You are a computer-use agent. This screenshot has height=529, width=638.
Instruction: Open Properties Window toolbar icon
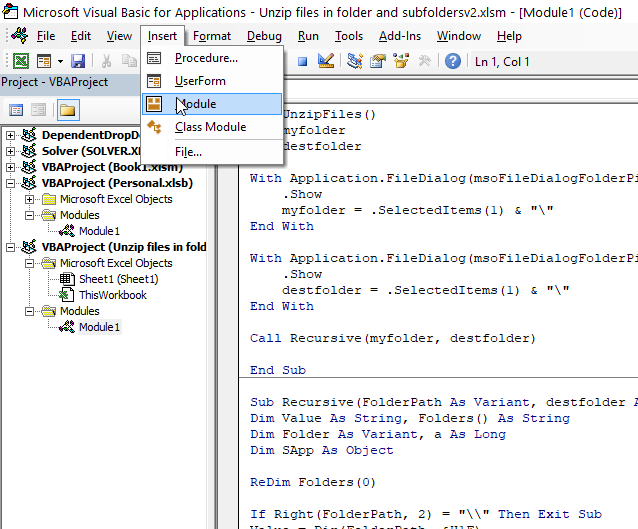click(x=378, y=61)
